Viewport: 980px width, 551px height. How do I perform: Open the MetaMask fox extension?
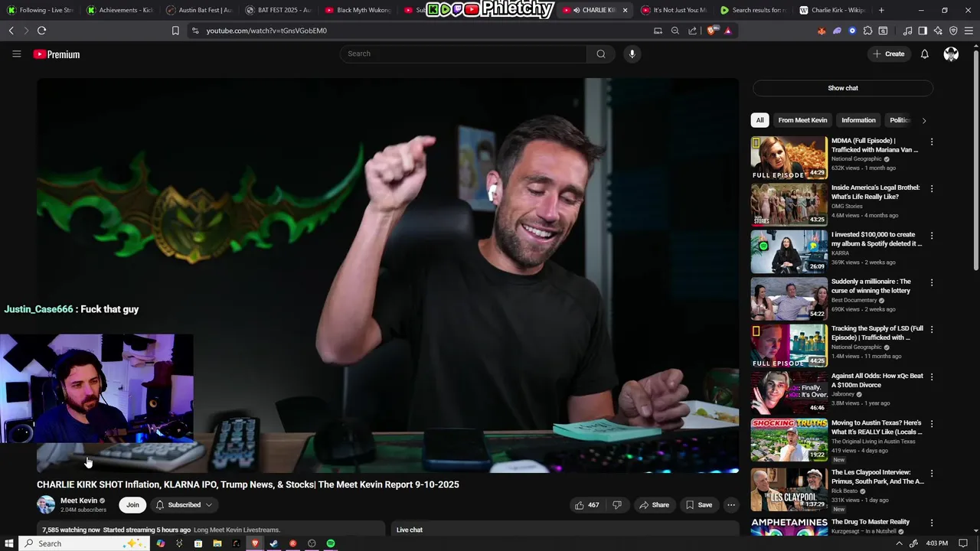tap(822, 31)
